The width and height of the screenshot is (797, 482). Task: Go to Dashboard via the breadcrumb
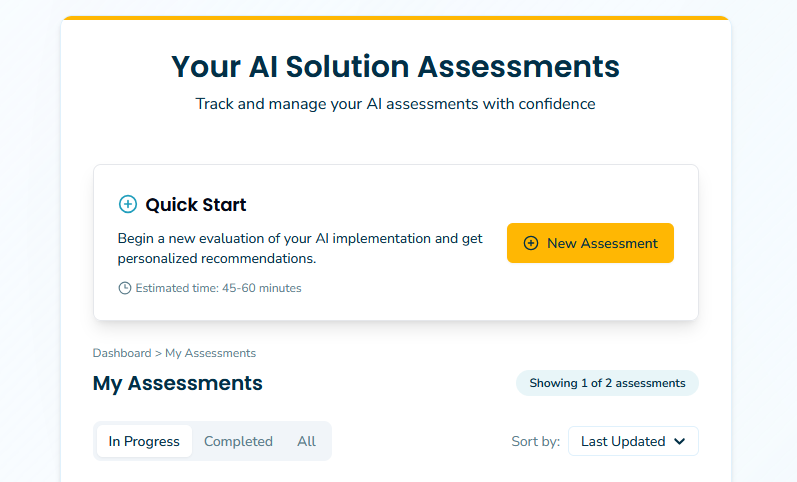121,353
